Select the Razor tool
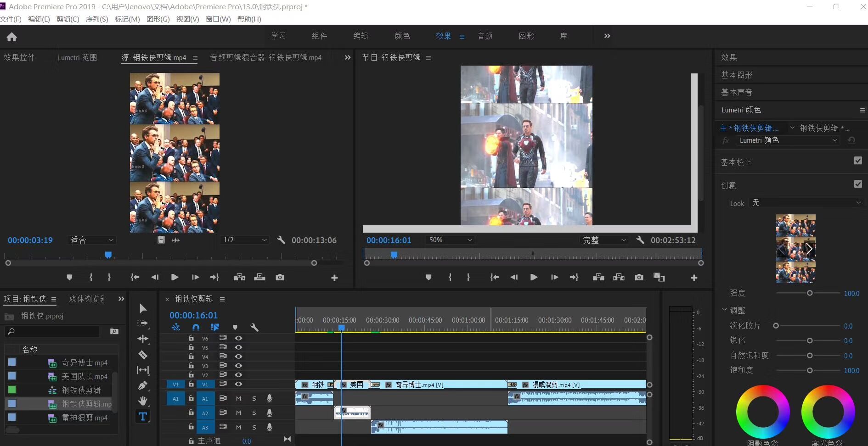Viewport: 868px width, 446px height. click(x=143, y=355)
